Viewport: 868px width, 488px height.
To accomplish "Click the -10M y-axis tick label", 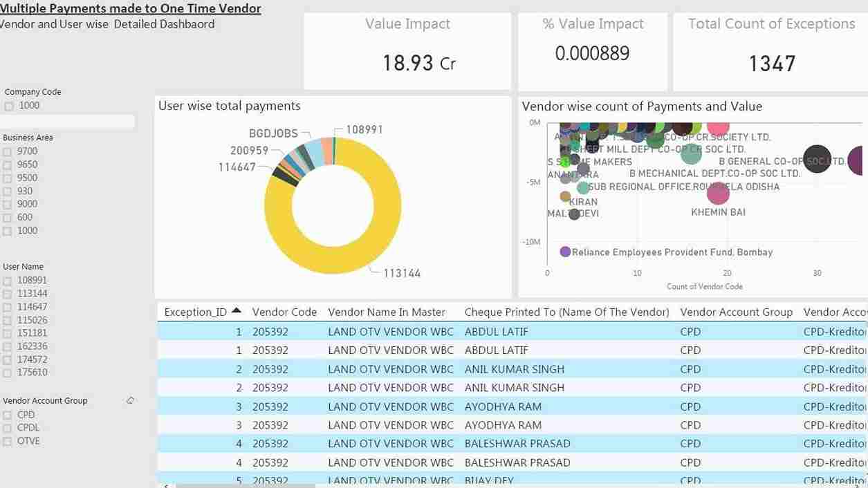I will (531, 242).
